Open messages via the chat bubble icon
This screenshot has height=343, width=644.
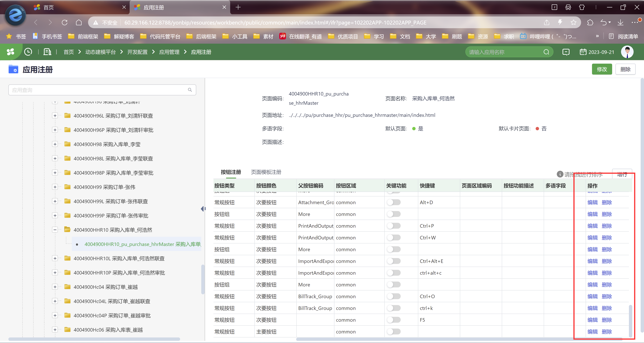coord(566,52)
